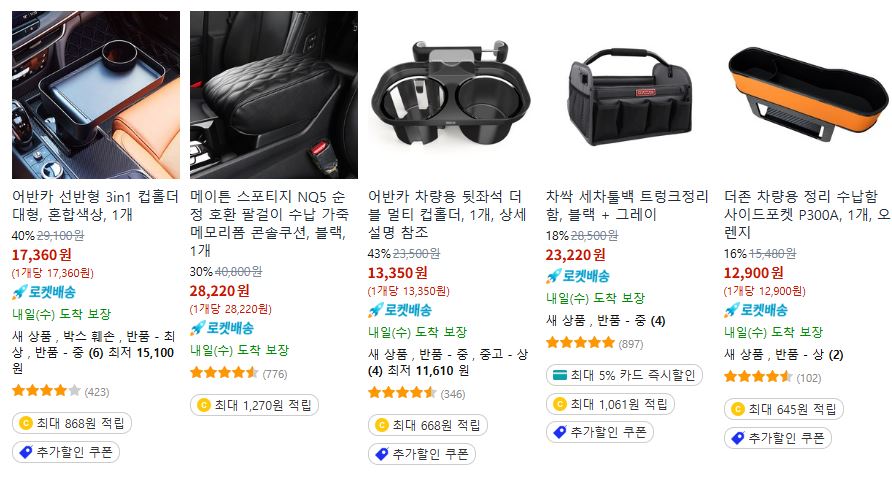Click the coin icon next to 최대 645원 적립

[738, 409]
